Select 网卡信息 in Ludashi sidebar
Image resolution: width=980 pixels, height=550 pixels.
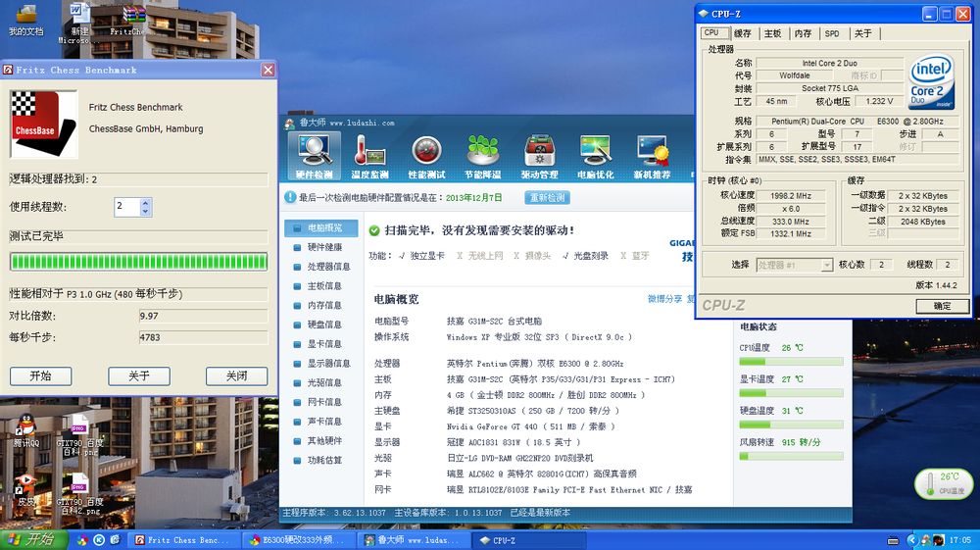[321, 403]
